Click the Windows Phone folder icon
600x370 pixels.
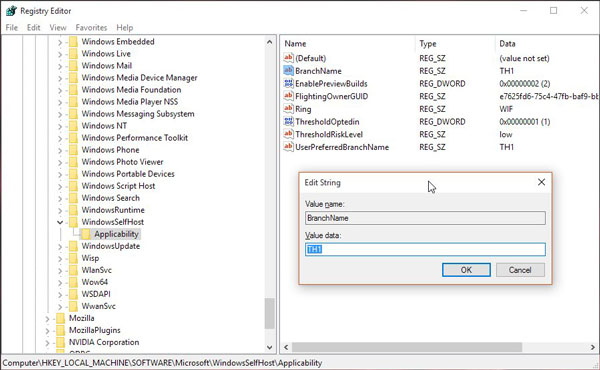point(73,150)
